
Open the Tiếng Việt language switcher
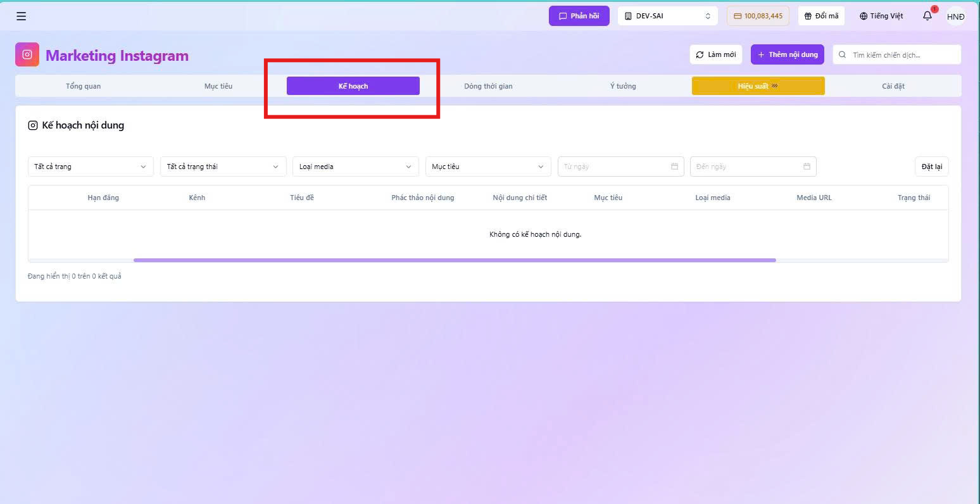pyautogui.click(x=881, y=16)
